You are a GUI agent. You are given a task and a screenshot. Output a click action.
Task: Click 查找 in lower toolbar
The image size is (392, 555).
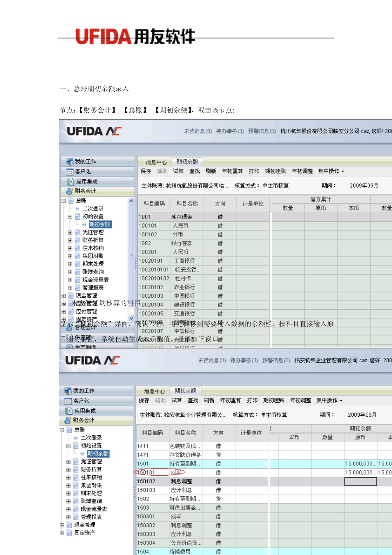(193, 400)
